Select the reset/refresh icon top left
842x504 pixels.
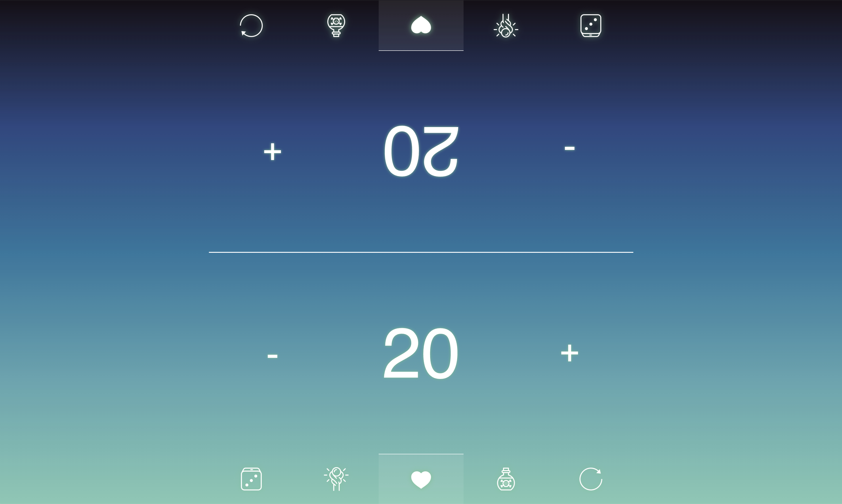pos(252,25)
